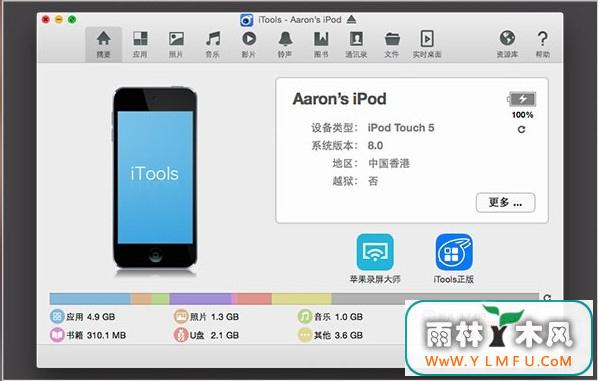Screen dimensions: 598x381
Task: Open the Files (文件) folder icon
Action: (392, 44)
